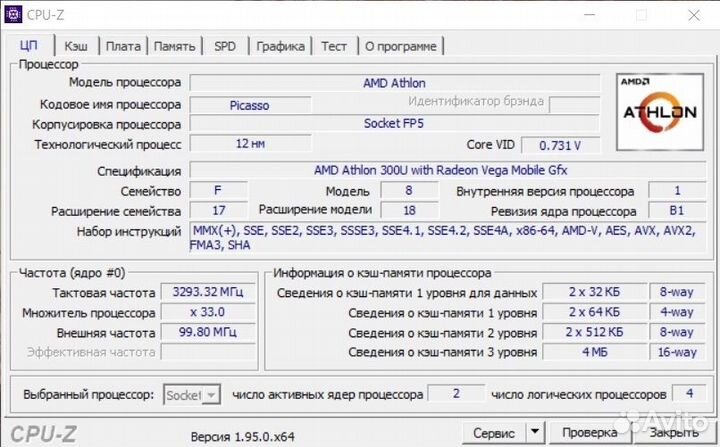Click the active cores count 2
This screenshot has width=720, height=447.
pos(456,393)
